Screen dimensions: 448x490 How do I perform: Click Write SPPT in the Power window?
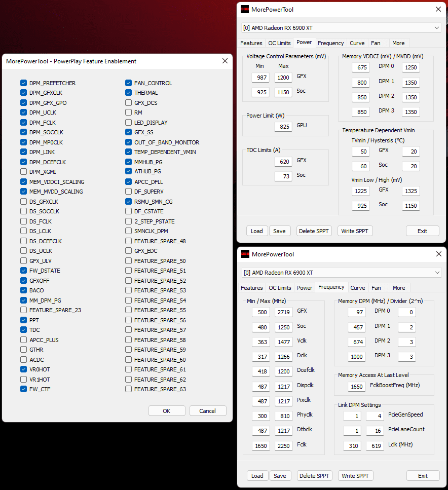point(355,231)
